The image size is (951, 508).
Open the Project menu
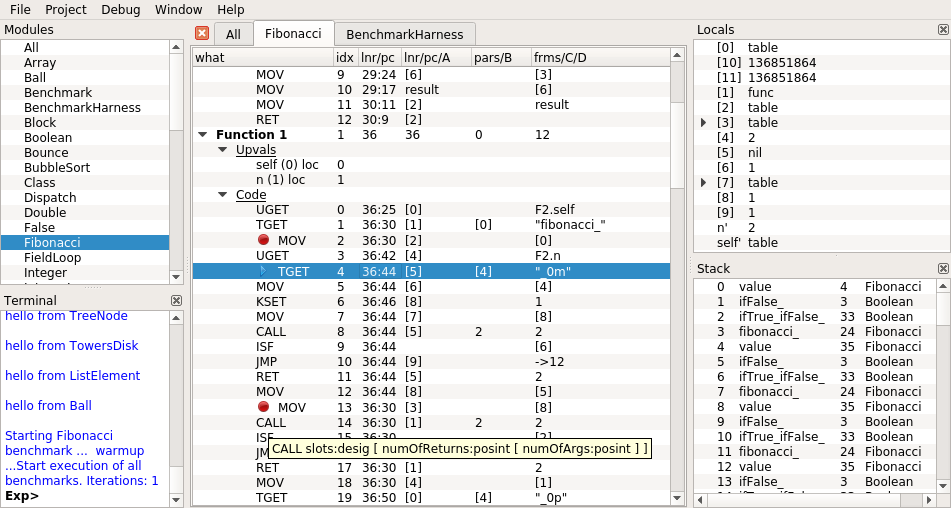coord(66,10)
